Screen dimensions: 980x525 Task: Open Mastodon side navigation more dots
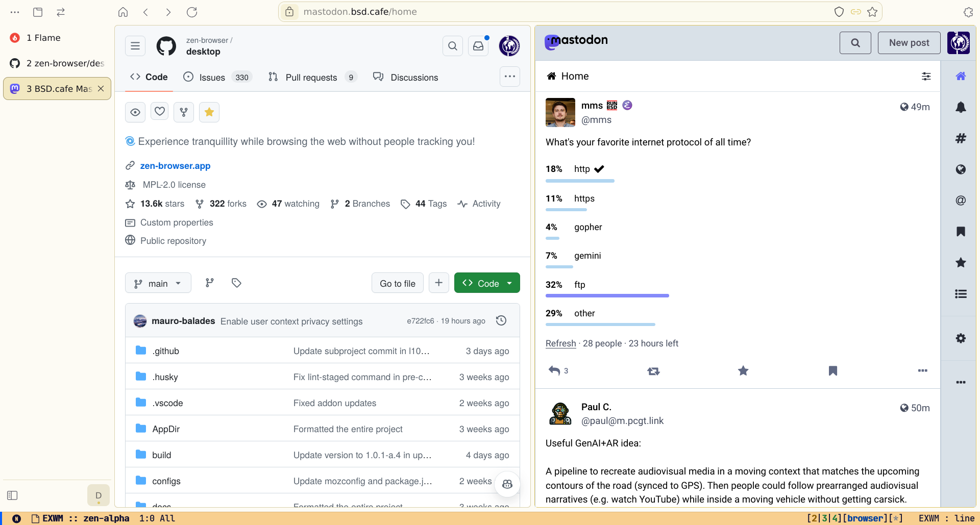pos(961,382)
